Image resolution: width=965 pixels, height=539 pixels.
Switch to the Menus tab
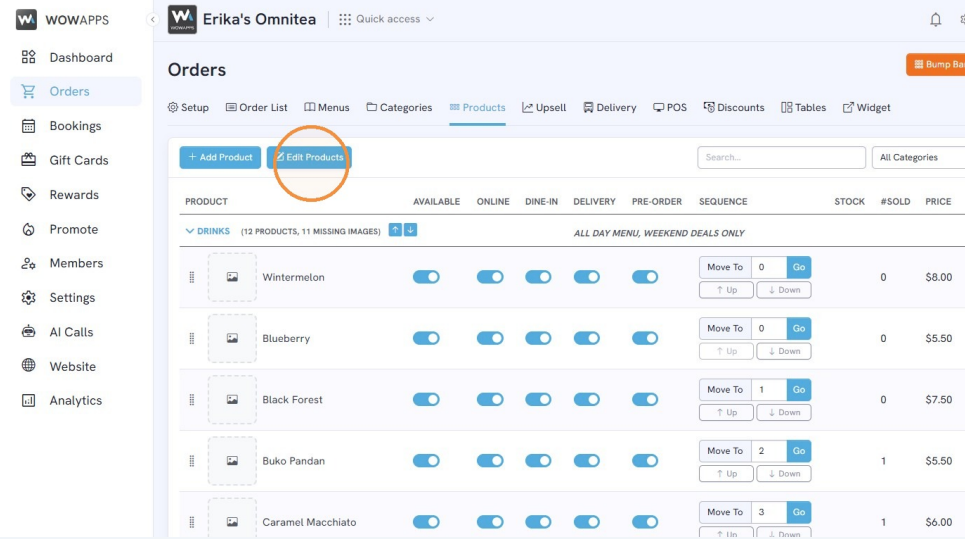pyautogui.click(x=327, y=107)
